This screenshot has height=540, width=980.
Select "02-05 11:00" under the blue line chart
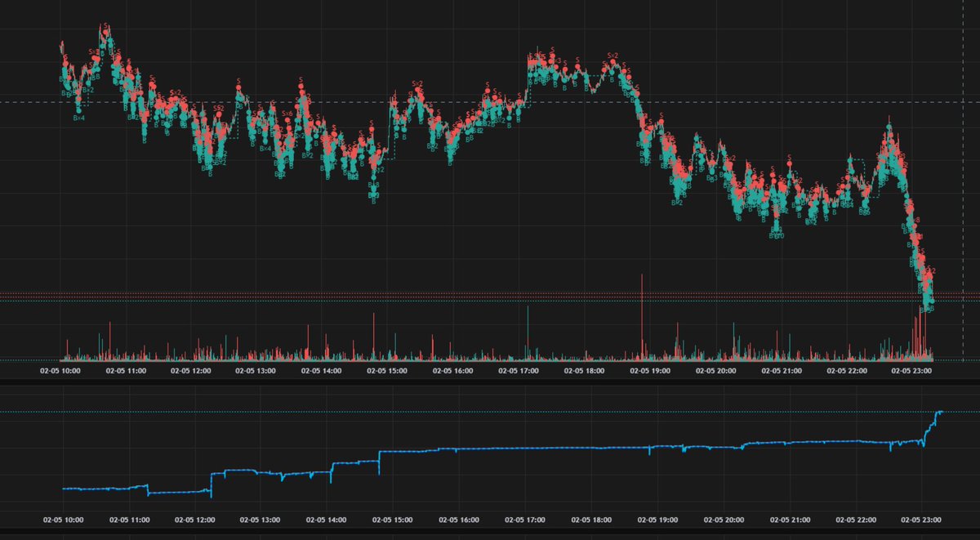click(x=129, y=518)
